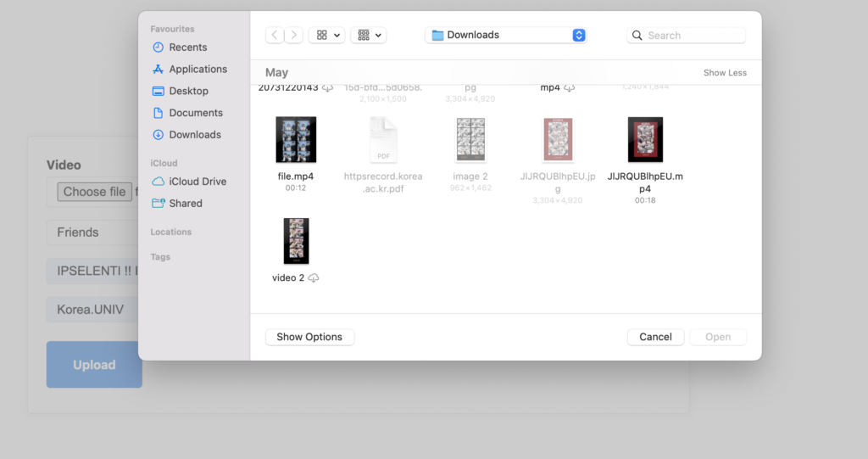Click the 00:18 duration under JIJRQUBlhpEU.mp4

click(x=645, y=200)
